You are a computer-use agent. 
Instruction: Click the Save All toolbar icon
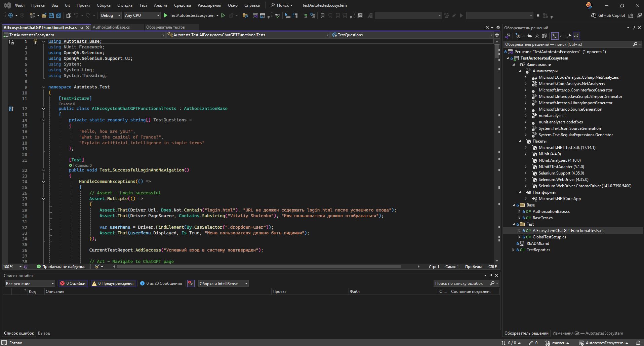58,15
